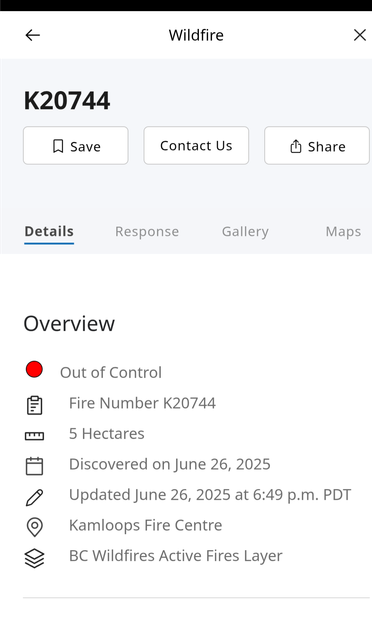
Task: Click the calendar icon beside Discovered date
Action: click(x=35, y=466)
